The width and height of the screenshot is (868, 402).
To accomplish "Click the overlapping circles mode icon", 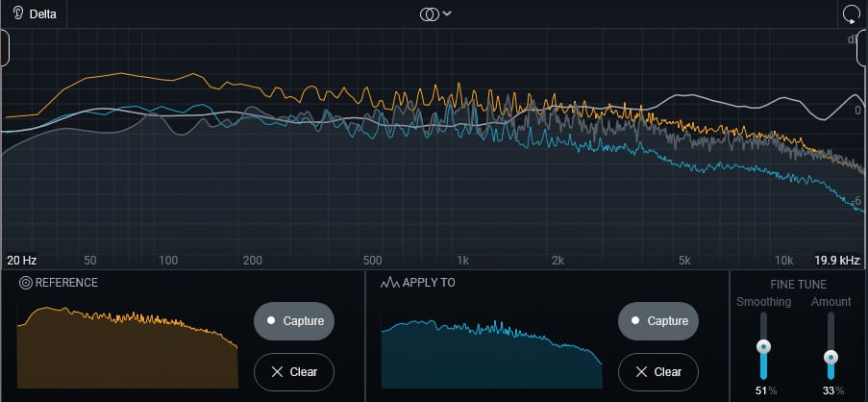I will [x=430, y=13].
